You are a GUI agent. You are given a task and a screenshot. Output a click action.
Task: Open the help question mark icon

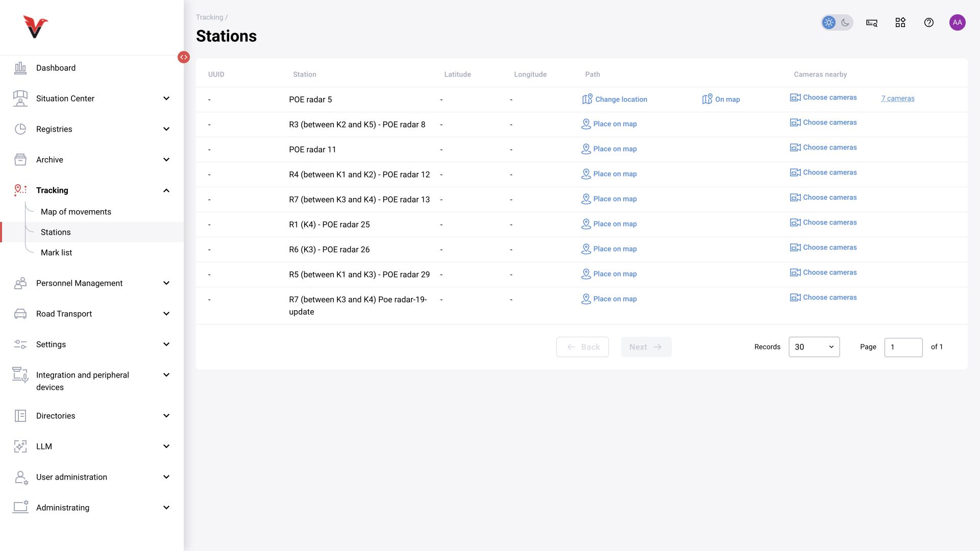929,22
